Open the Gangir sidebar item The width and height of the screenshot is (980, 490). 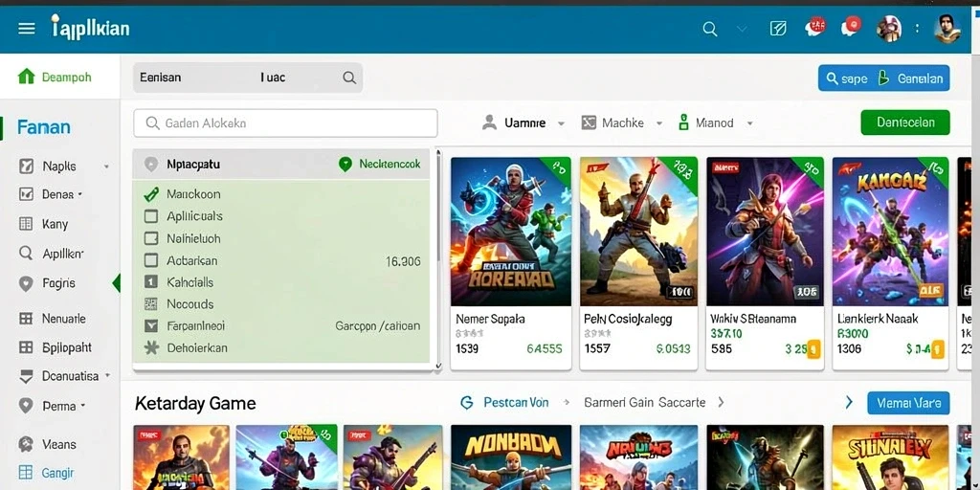pyautogui.click(x=46, y=473)
